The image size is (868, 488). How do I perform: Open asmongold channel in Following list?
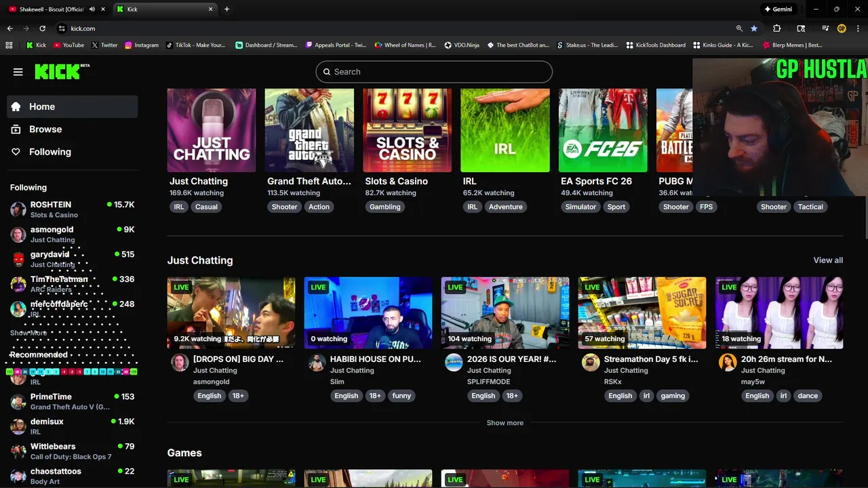(x=73, y=234)
